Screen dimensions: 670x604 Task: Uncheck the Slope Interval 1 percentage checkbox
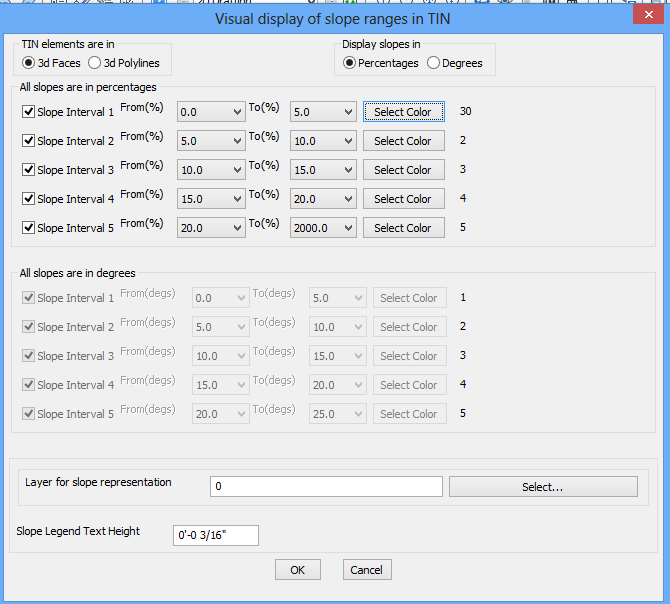coord(28,112)
